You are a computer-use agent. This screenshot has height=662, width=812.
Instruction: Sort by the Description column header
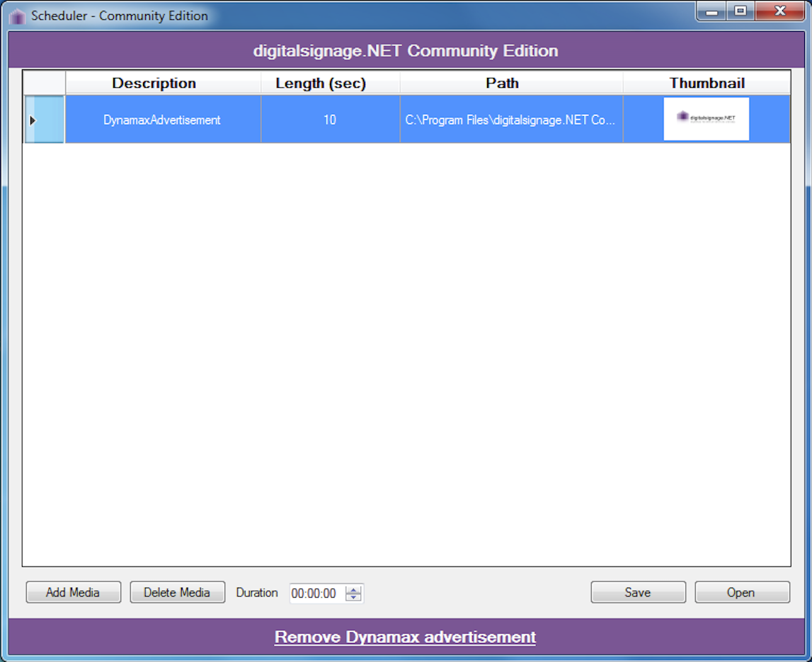163,83
